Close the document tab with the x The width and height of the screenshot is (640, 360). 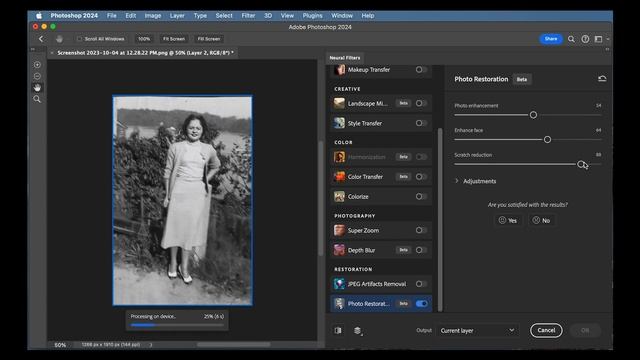click(x=52, y=53)
